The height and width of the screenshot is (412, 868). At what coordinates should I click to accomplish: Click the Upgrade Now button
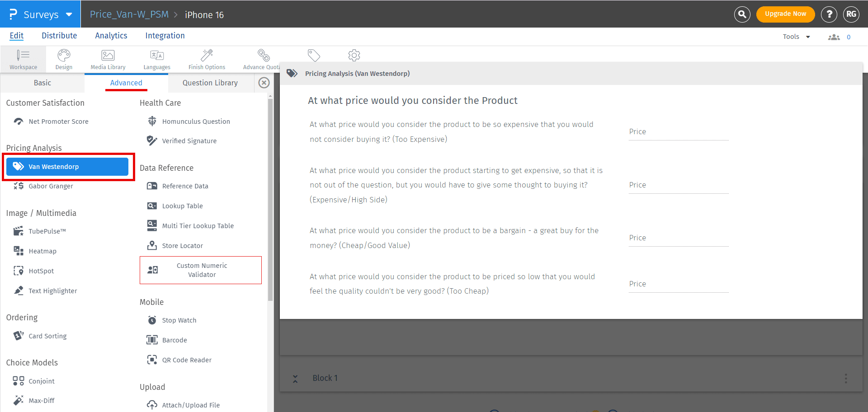(x=785, y=14)
